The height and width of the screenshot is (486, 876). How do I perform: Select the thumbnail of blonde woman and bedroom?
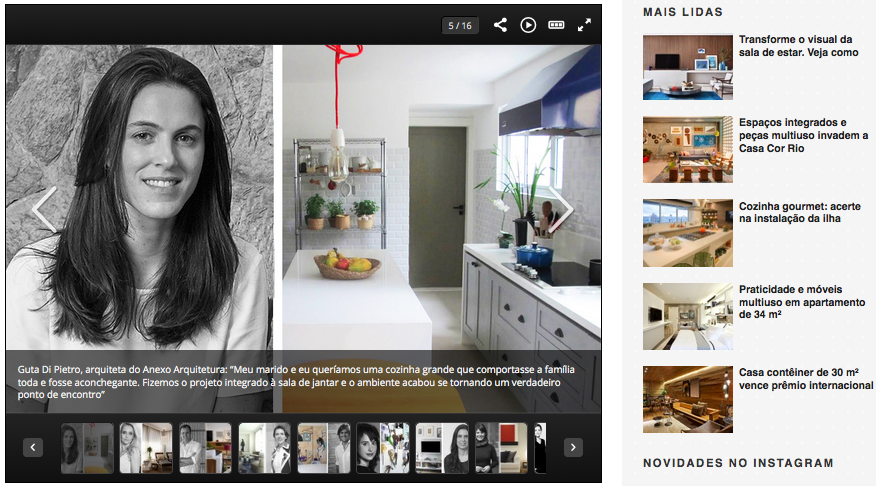[146, 448]
